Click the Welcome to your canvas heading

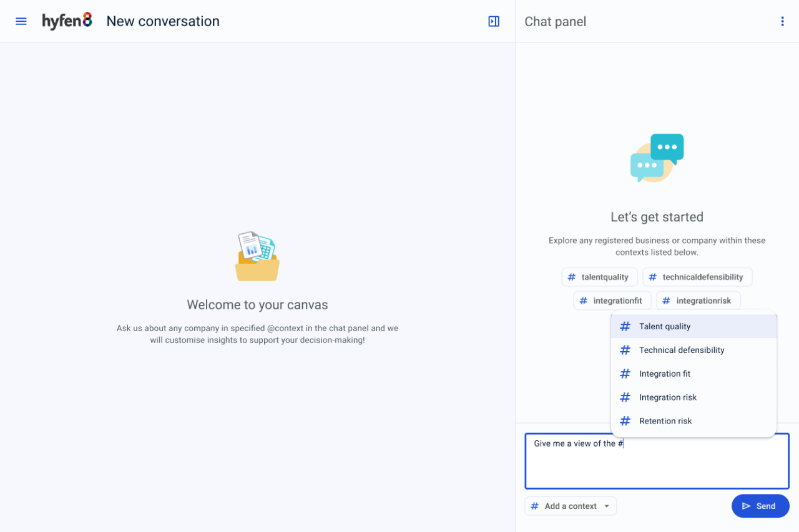(257, 305)
